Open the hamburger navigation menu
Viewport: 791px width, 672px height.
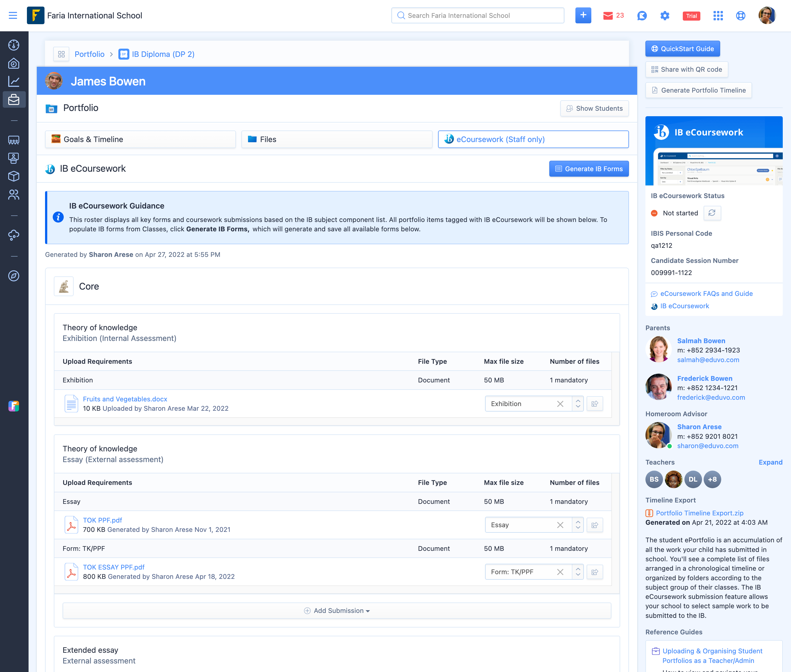coord(13,16)
